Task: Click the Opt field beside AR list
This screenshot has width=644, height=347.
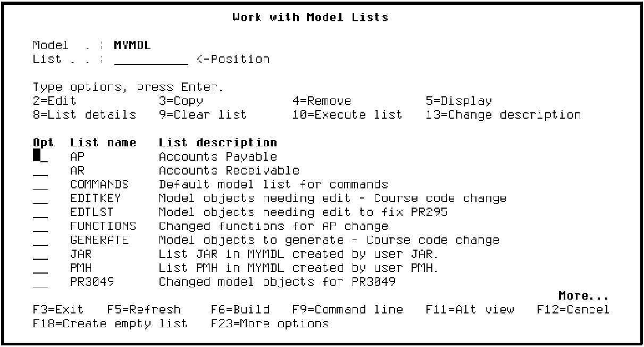Action: [x=40, y=171]
